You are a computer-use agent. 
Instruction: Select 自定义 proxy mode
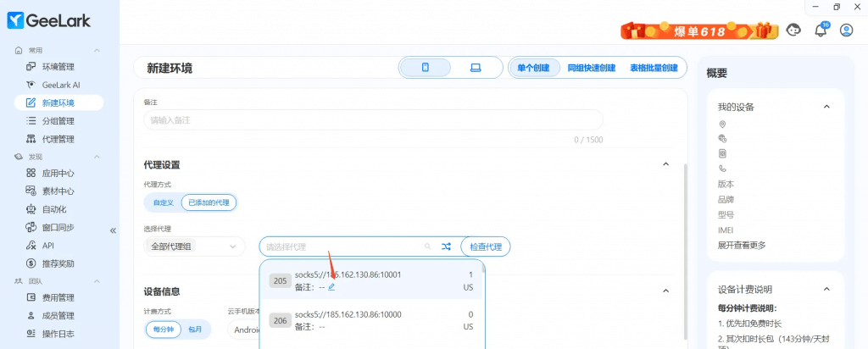163,202
